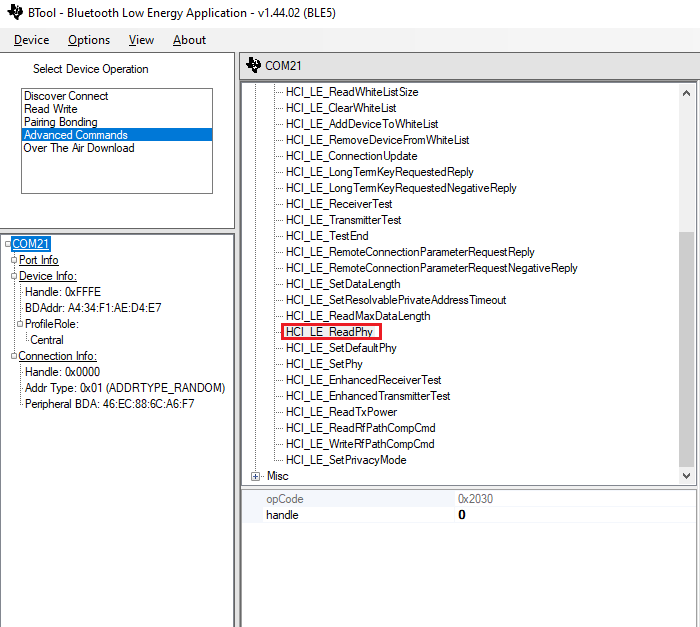Select HCI_LE_SetPrivacyMode command
Screen dimensions: 700x627
coord(346,460)
